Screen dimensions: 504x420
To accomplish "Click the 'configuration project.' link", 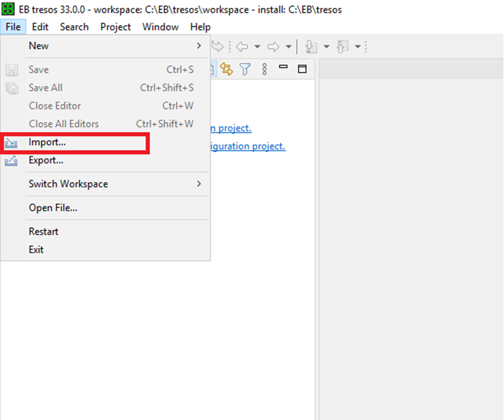I will (x=248, y=146).
